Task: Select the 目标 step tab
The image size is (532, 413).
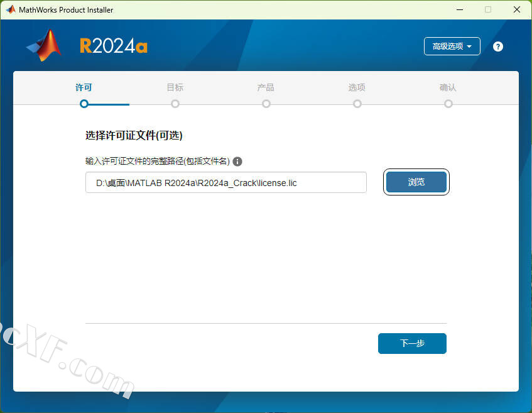Action: click(x=175, y=87)
